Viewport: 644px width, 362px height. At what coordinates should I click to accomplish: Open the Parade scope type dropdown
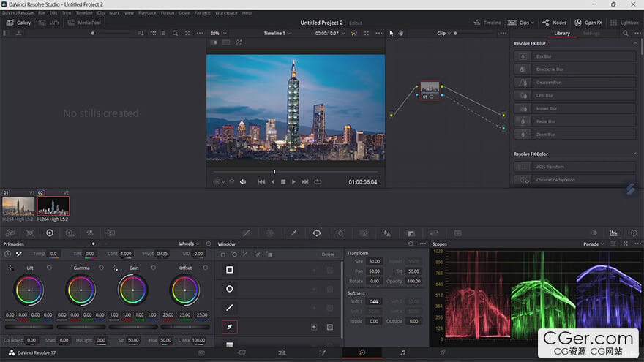[x=594, y=244]
